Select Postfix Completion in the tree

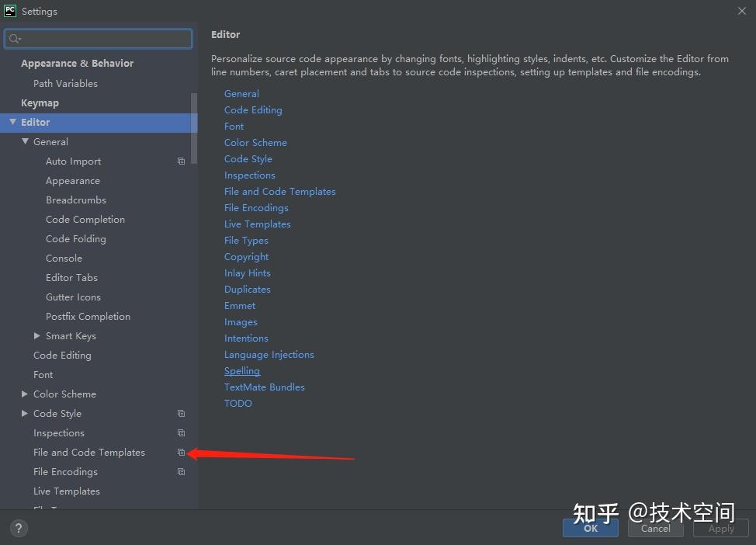click(x=88, y=317)
